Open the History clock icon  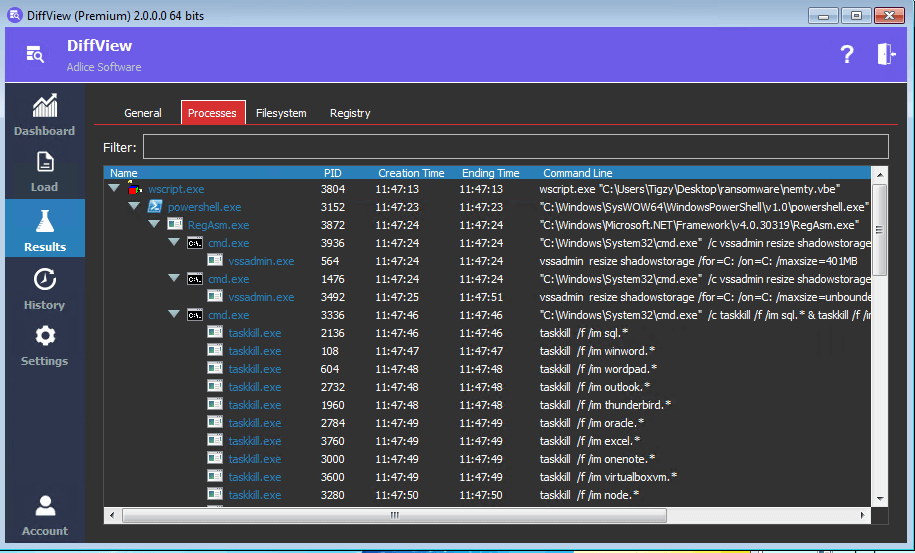(x=44, y=280)
